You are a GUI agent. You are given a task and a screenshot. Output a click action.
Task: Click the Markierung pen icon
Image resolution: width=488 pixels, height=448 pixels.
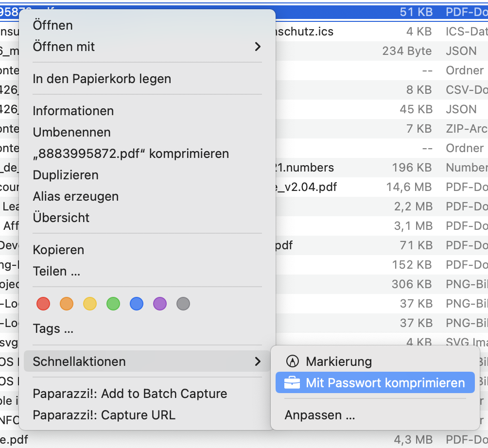tap(292, 362)
